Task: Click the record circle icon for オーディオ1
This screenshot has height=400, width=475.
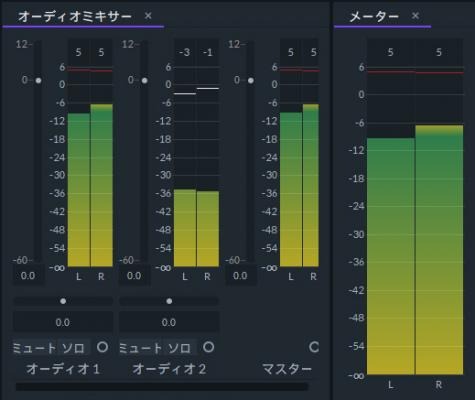Action: (x=102, y=347)
